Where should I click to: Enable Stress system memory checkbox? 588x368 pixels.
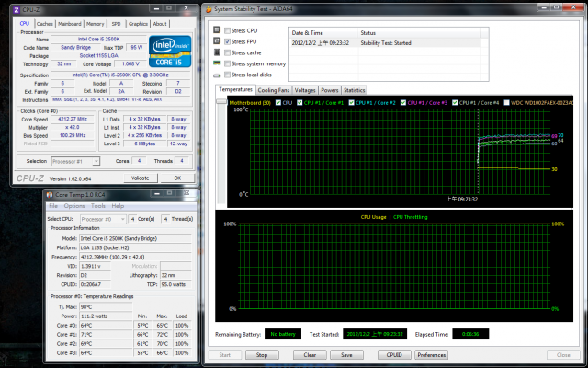(x=227, y=63)
